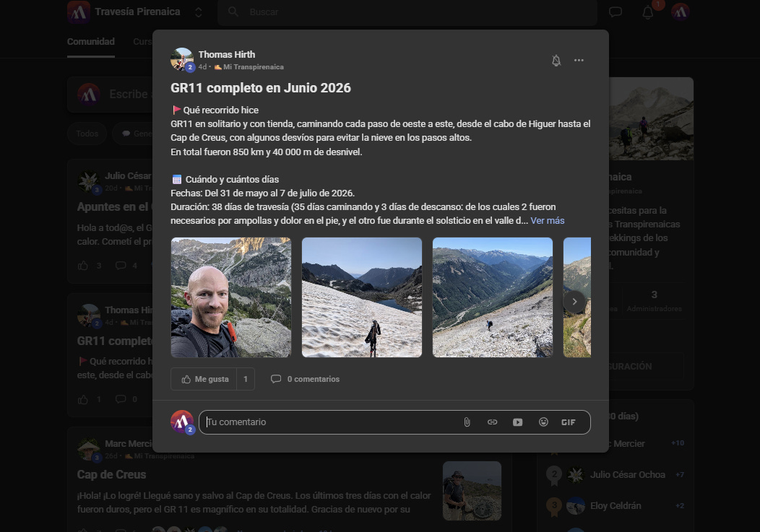This screenshot has width=760, height=532.
Task: Click the Travesía Pirenaica logo
Action: pyautogui.click(x=79, y=12)
